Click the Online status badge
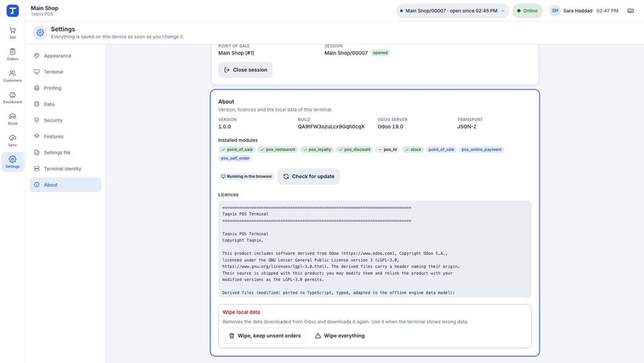 coord(527,11)
